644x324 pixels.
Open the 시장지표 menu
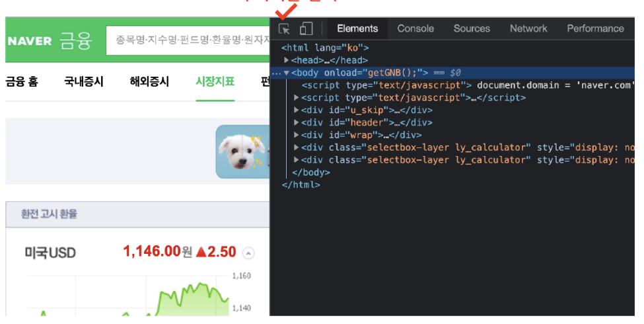pos(215,81)
